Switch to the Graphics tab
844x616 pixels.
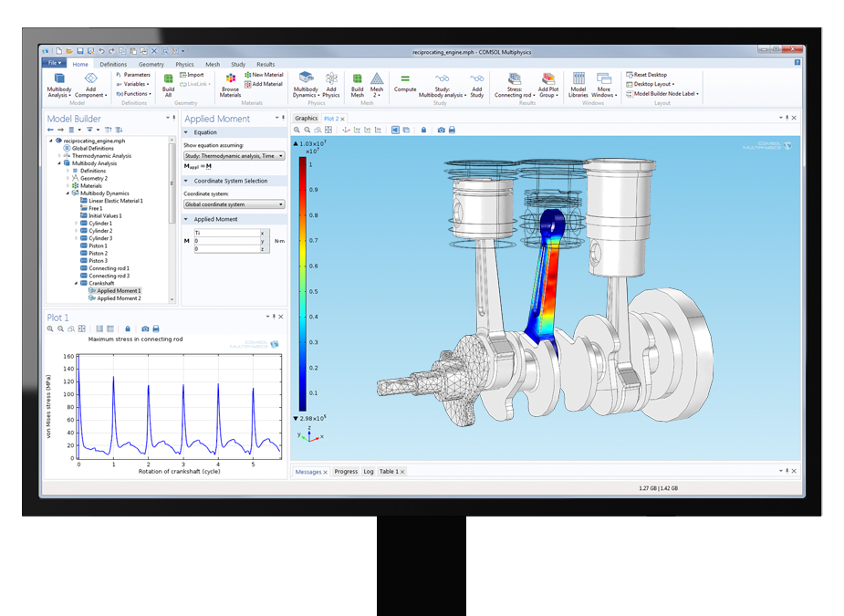click(307, 118)
